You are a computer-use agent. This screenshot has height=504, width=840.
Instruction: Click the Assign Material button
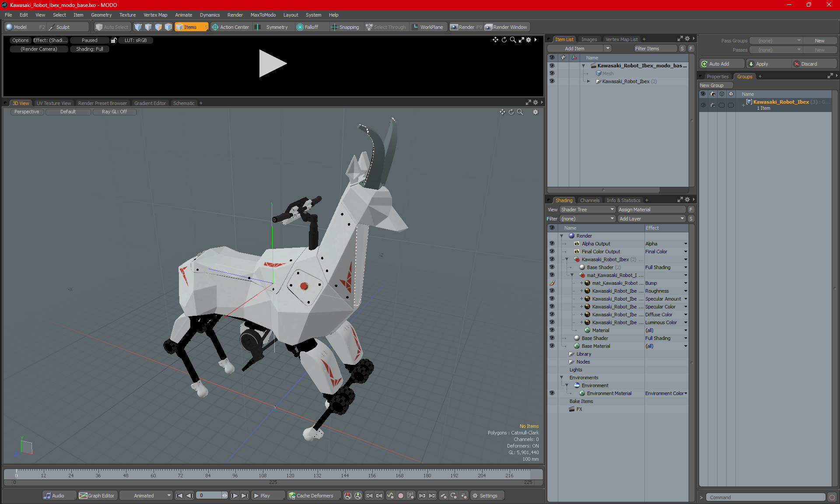[x=651, y=210]
